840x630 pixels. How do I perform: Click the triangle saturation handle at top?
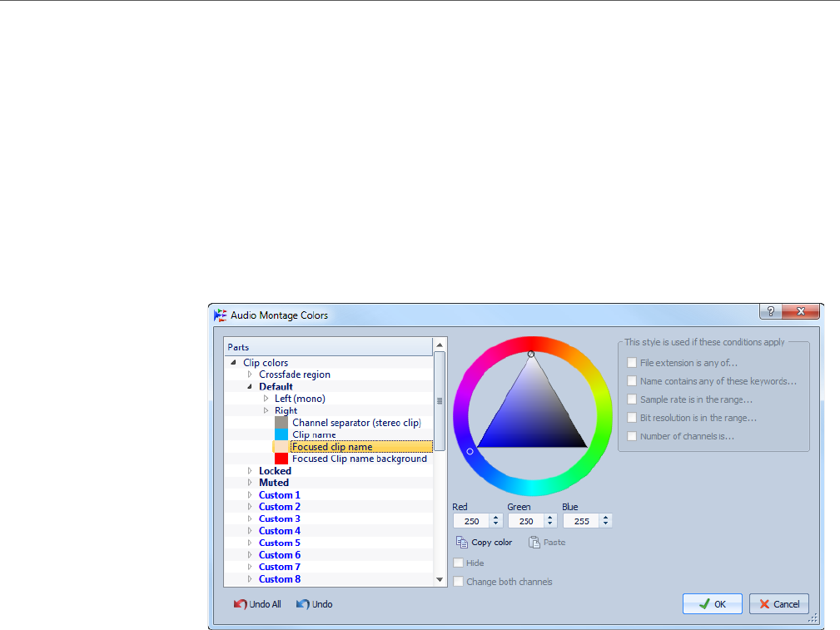pos(531,354)
